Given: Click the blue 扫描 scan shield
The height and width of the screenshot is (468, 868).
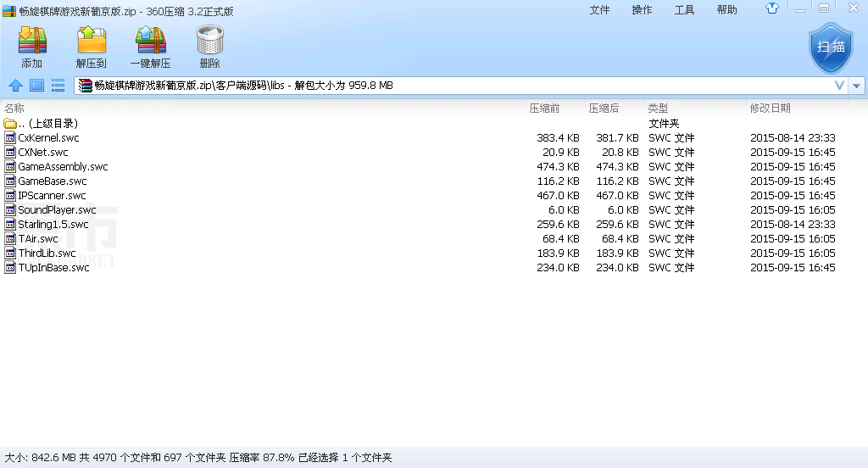Looking at the screenshot, I should (831, 48).
